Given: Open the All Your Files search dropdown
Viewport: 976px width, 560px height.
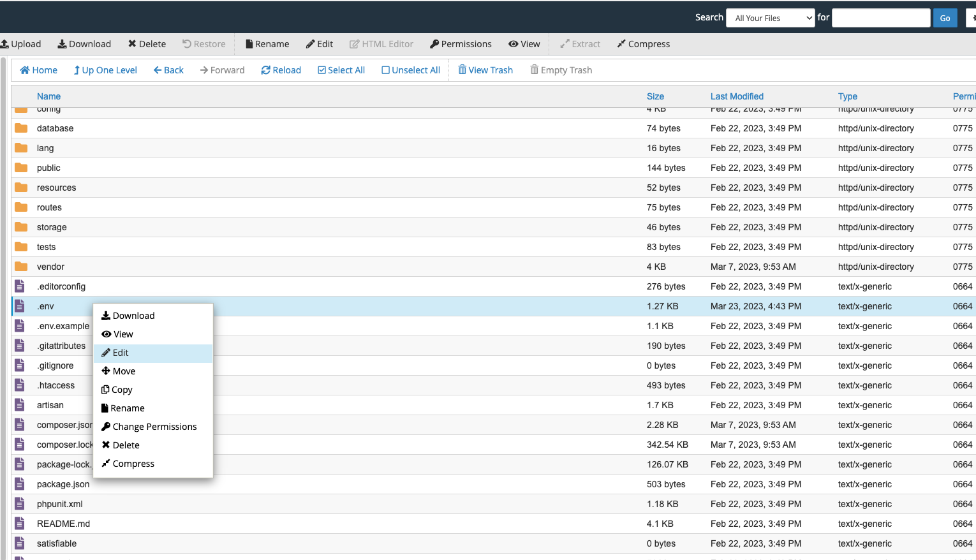Looking at the screenshot, I should pyautogui.click(x=771, y=18).
